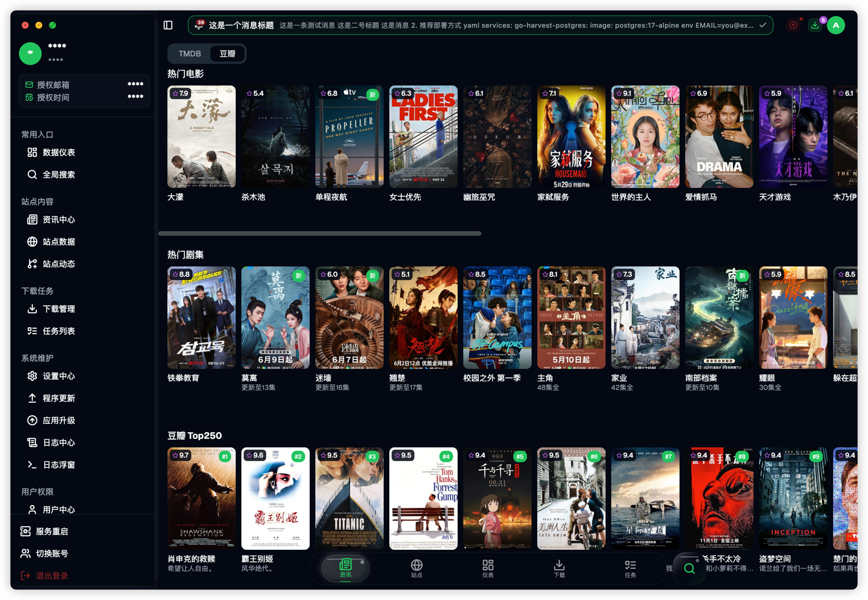
Task: Open the user avatar A menu
Action: (x=836, y=25)
